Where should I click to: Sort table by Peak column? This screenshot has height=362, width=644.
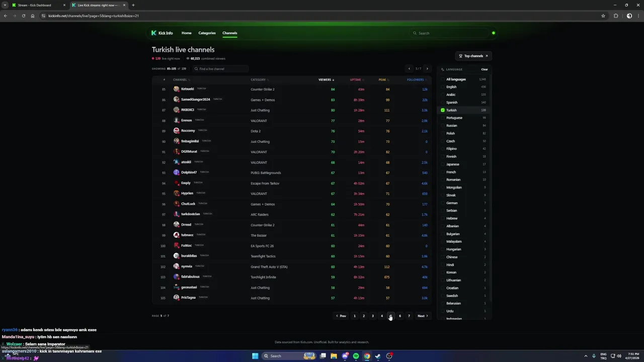pyautogui.click(x=383, y=79)
